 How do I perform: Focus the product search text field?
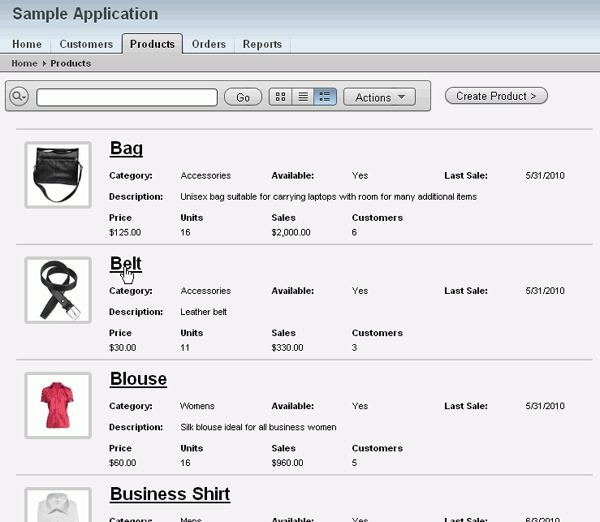click(127, 97)
